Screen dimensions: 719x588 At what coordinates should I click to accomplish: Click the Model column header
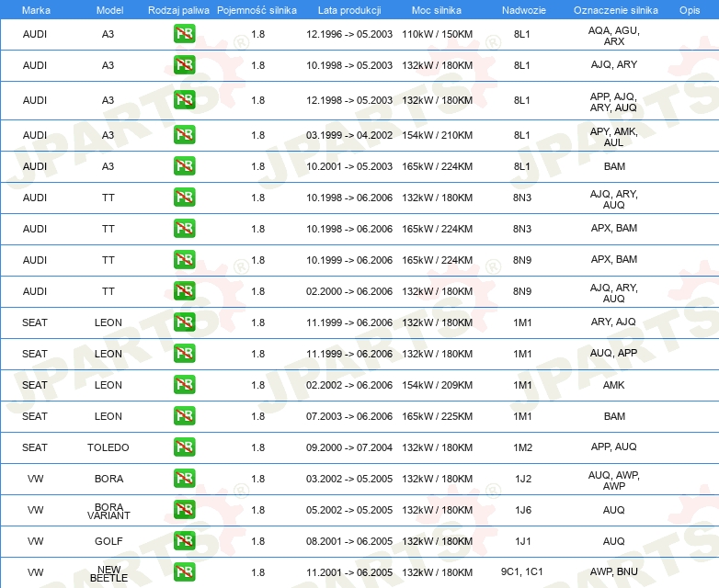tap(109, 10)
